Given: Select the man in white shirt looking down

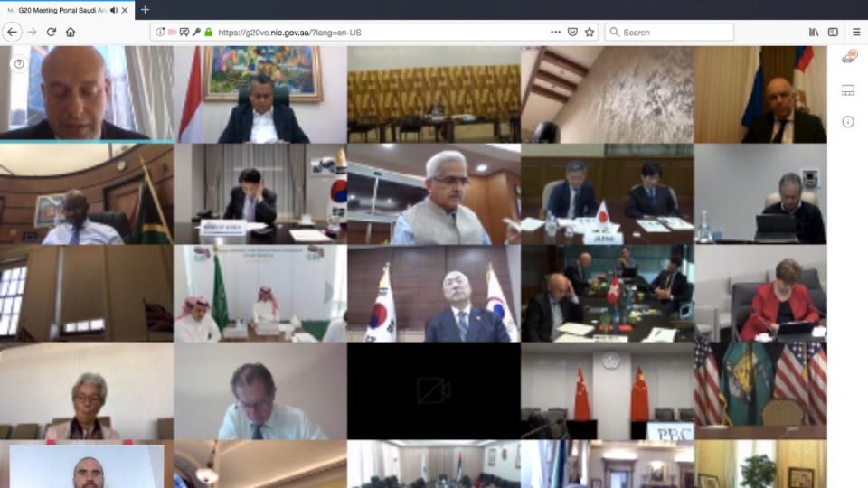Looking at the screenshot, I should [260, 391].
